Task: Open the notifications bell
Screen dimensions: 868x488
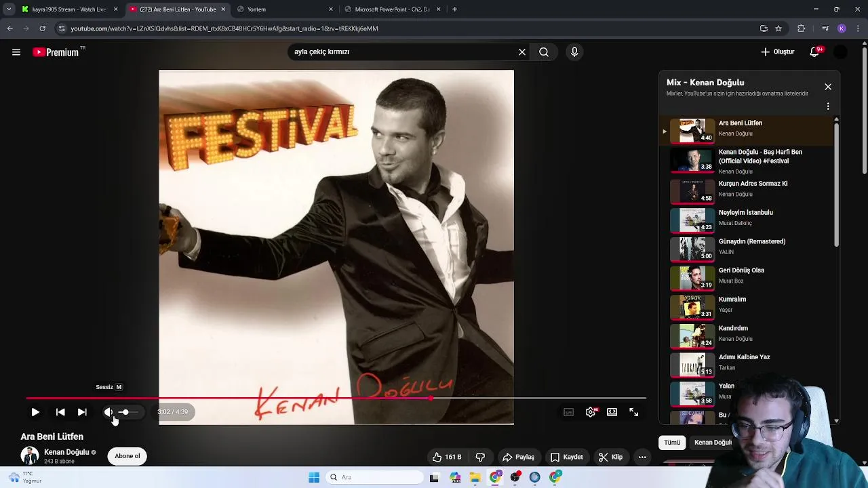Action: 815,52
